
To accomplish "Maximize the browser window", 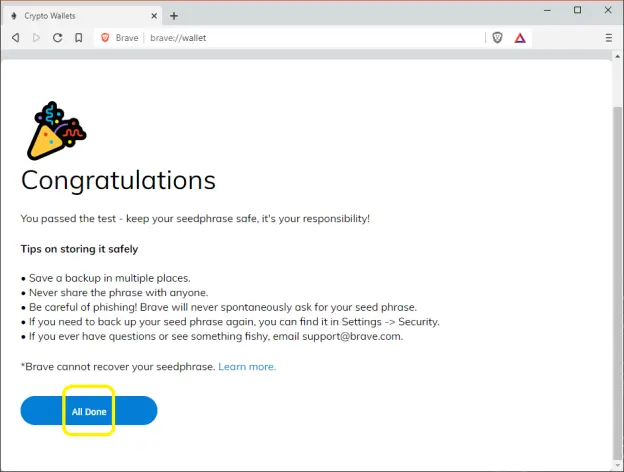I will click(x=577, y=10).
